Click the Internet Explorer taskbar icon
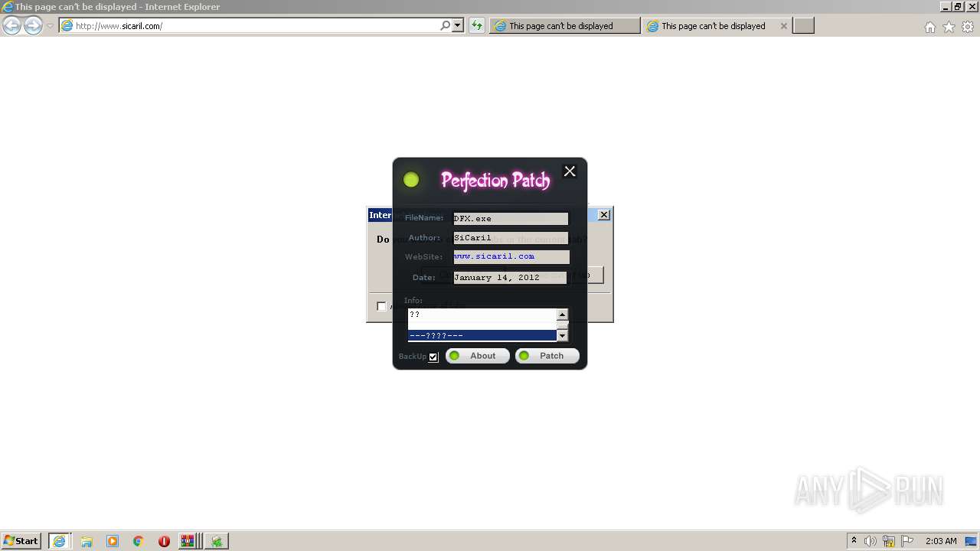 click(x=59, y=541)
